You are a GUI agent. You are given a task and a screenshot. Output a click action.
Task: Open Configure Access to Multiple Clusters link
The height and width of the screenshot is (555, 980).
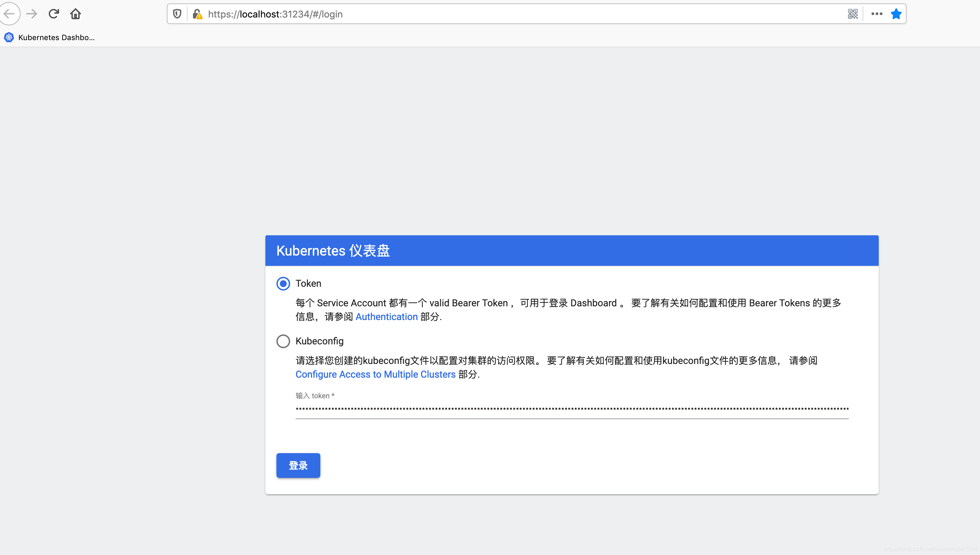tap(375, 374)
